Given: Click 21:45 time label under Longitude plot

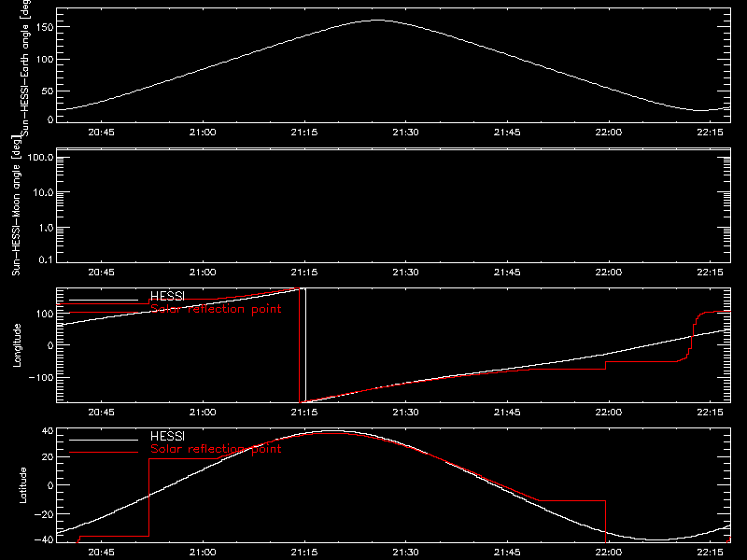Looking at the screenshot, I should (x=507, y=413).
